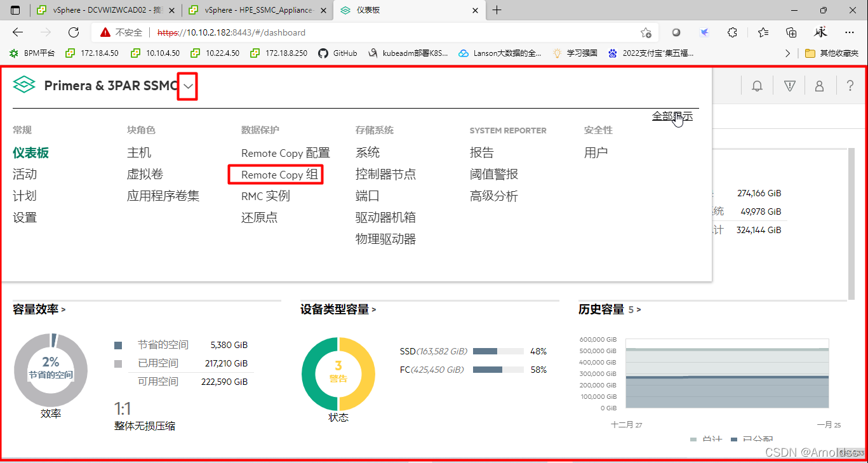The width and height of the screenshot is (868, 463).
Task: Open 高级分析 menu entry
Action: 494,196
